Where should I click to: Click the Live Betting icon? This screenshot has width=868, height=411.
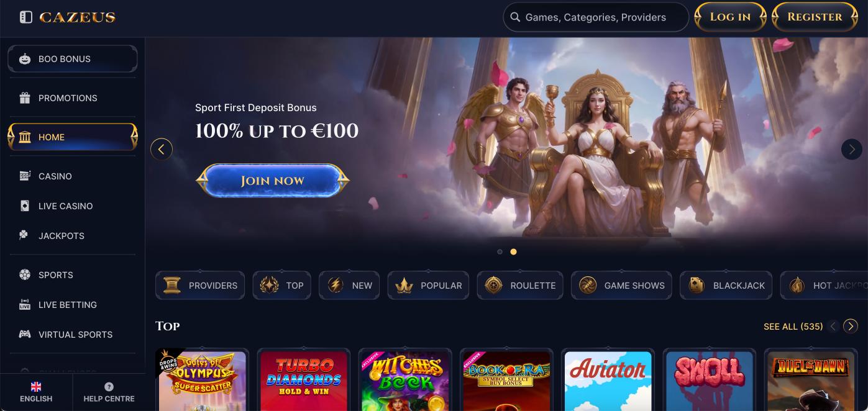tap(25, 305)
